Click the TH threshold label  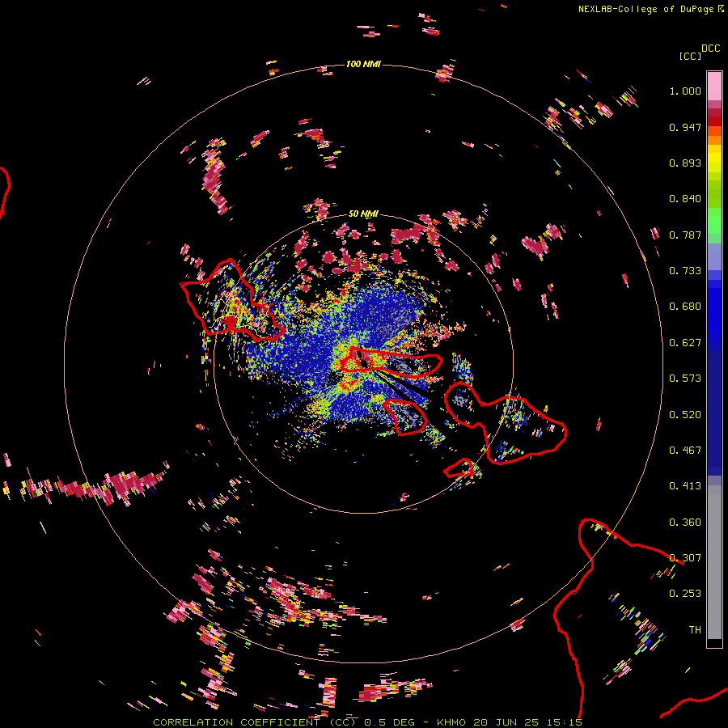pos(695,629)
